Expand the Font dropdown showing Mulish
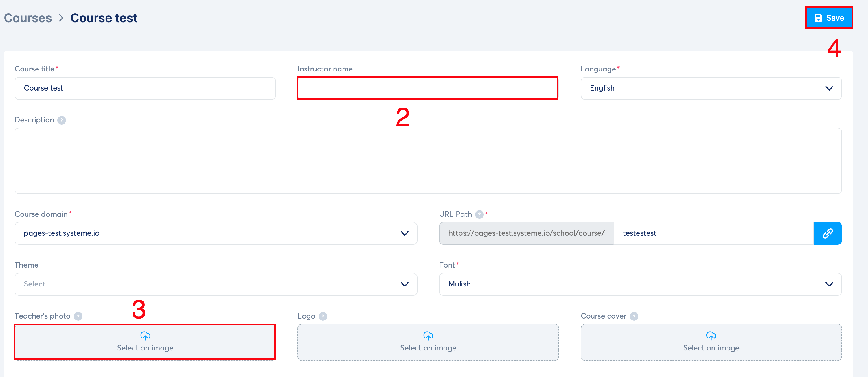 (640, 284)
